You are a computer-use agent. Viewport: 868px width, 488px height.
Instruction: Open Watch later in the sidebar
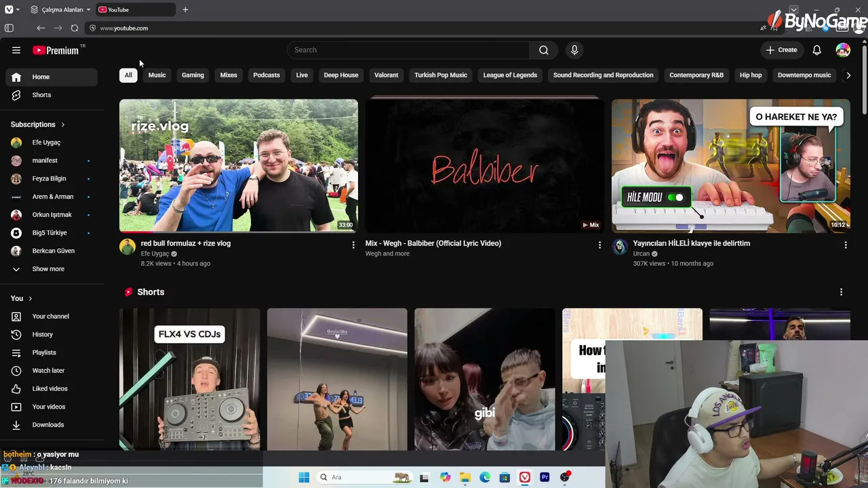[x=52, y=371]
